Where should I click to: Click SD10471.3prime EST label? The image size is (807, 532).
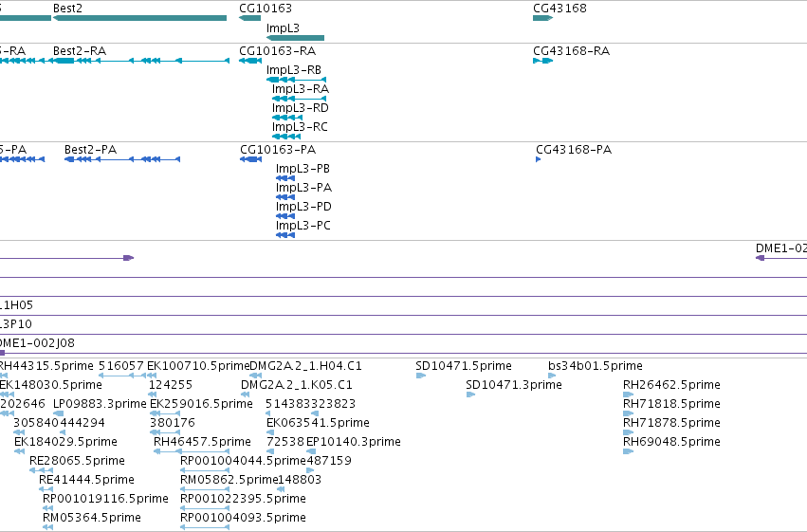click(x=514, y=385)
